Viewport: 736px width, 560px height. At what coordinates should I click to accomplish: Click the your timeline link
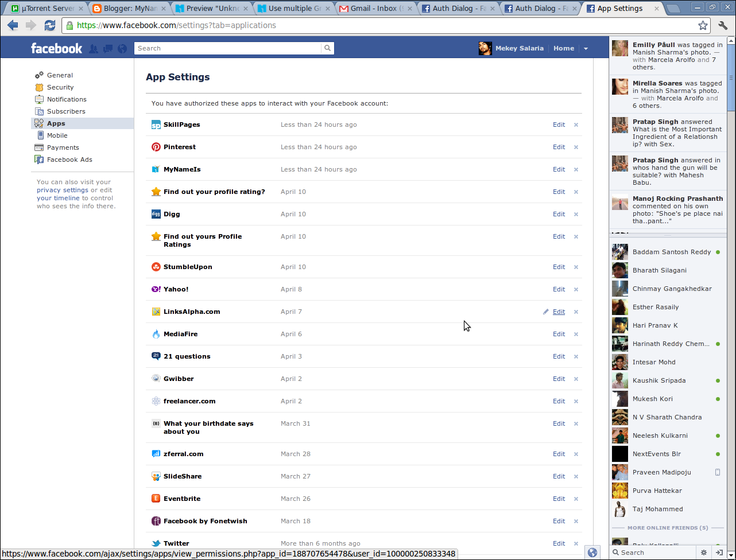coord(58,198)
